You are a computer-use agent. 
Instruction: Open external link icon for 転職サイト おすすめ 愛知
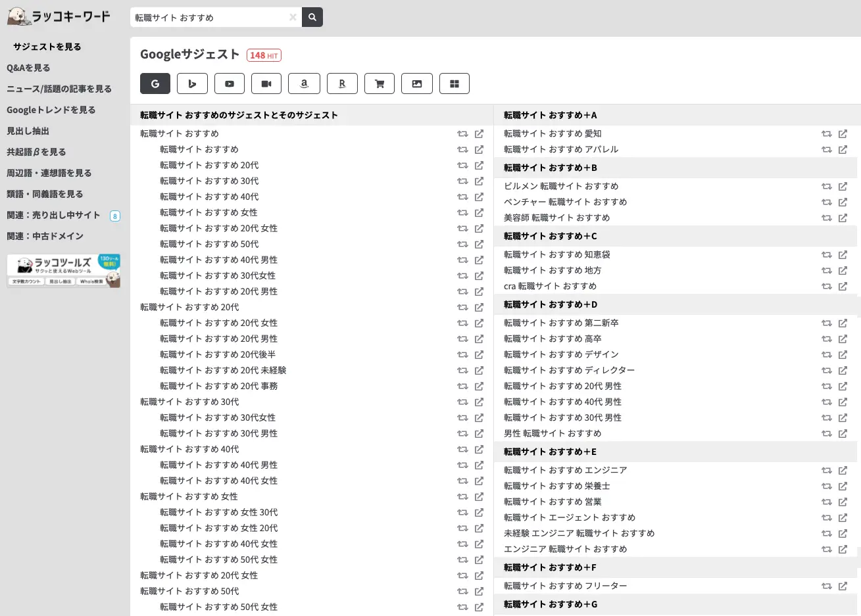pyautogui.click(x=843, y=133)
